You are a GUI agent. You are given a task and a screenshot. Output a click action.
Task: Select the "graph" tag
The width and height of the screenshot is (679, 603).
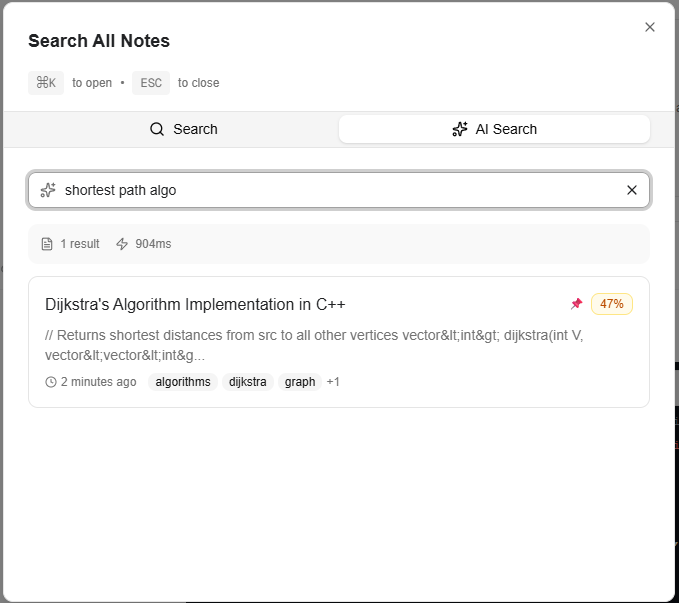tap(300, 382)
